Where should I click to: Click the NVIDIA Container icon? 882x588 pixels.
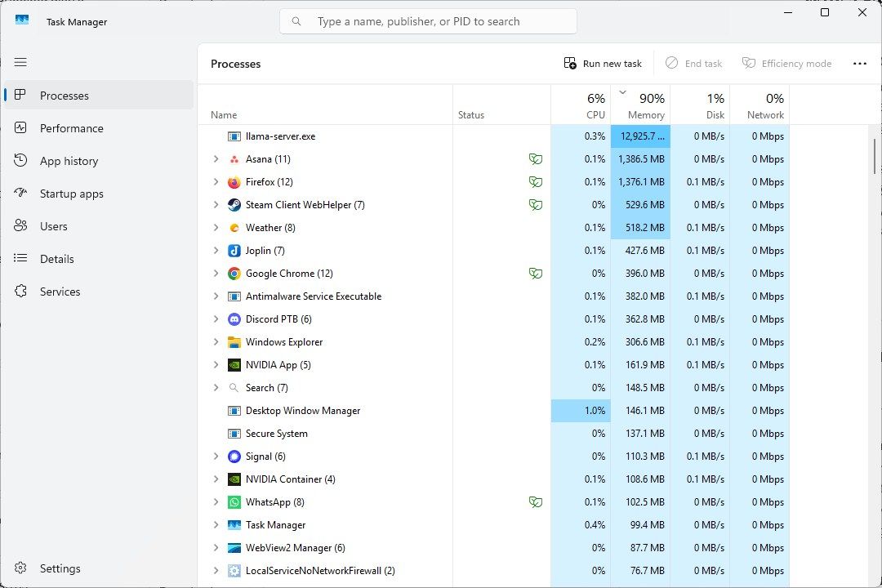pyautogui.click(x=234, y=479)
